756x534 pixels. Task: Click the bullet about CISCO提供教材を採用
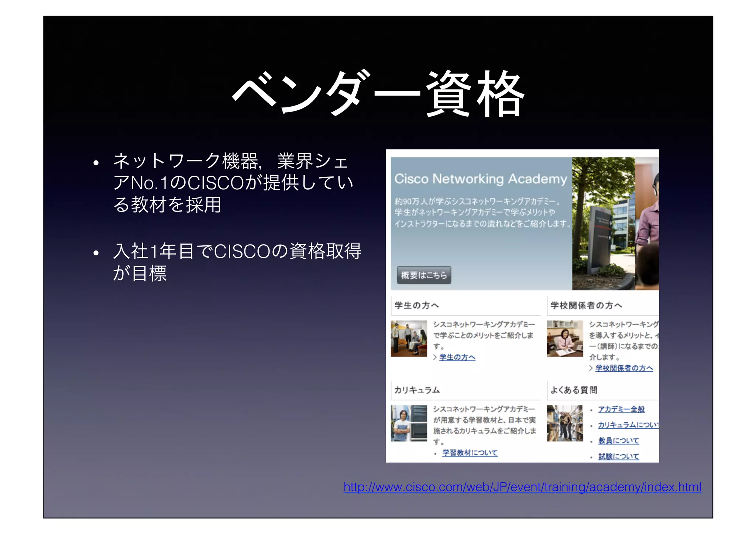click(233, 183)
